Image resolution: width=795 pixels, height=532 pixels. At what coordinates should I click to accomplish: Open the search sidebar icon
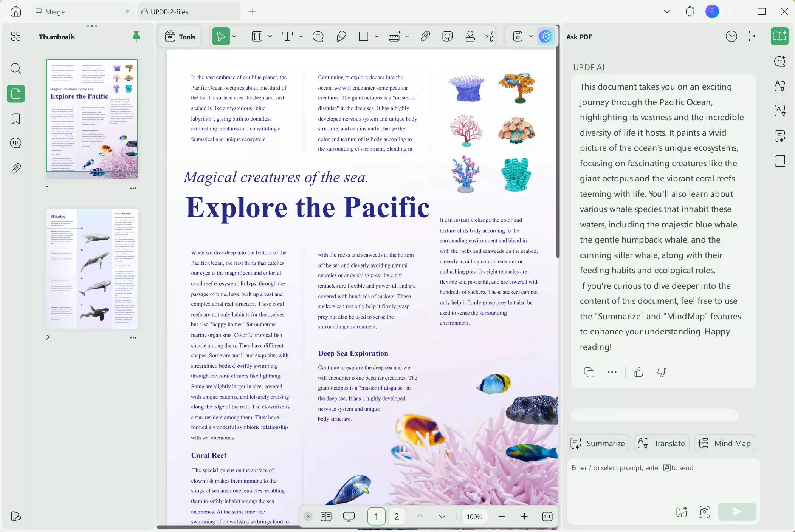15,68
